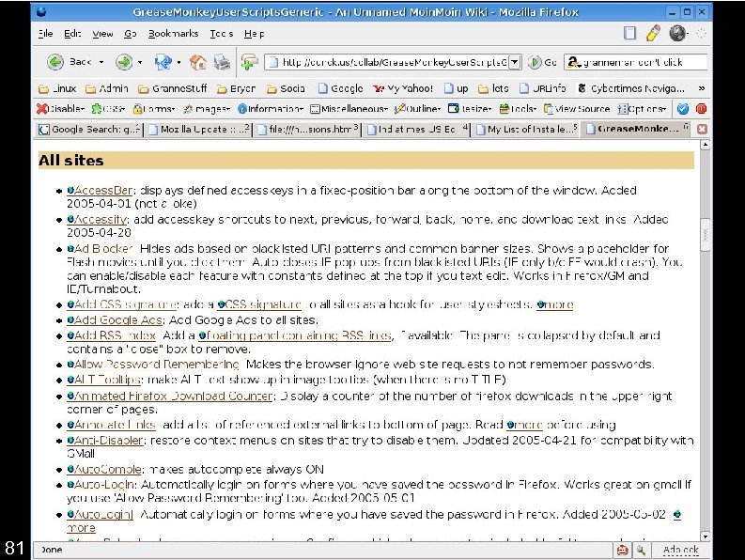The width and height of the screenshot is (745, 560).
Task: Open the Help menu
Action: (255, 33)
